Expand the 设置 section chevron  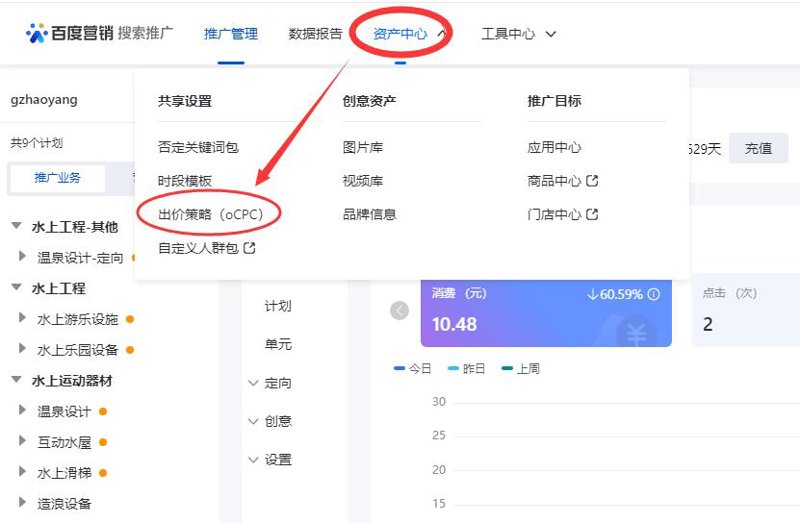coord(253,460)
